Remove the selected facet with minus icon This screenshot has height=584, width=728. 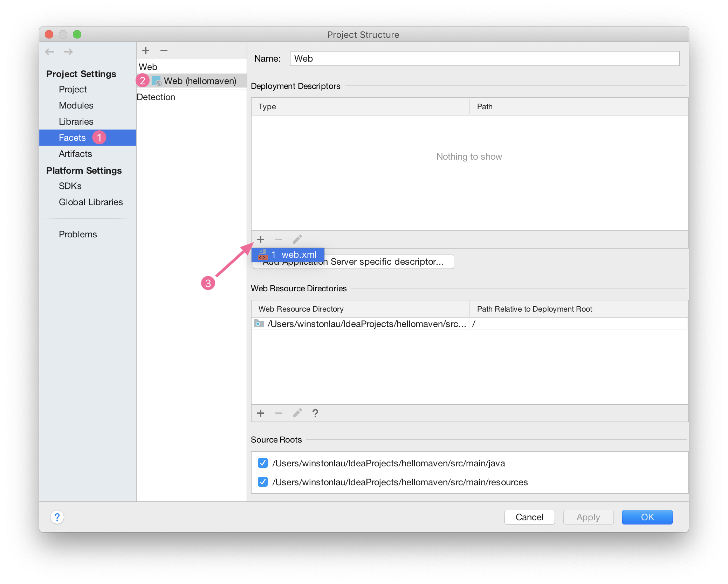(164, 50)
